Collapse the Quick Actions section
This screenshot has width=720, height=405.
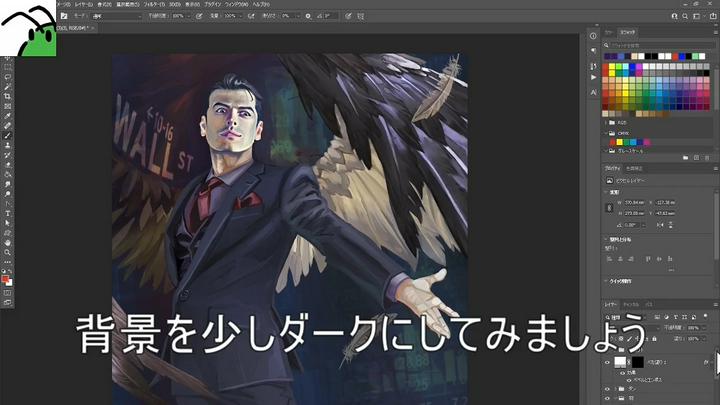(606, 281)
